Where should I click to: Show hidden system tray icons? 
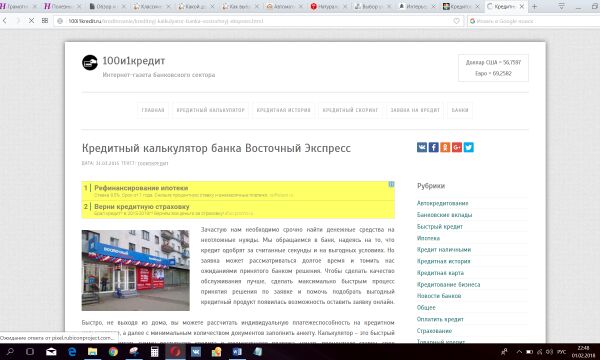519,352
